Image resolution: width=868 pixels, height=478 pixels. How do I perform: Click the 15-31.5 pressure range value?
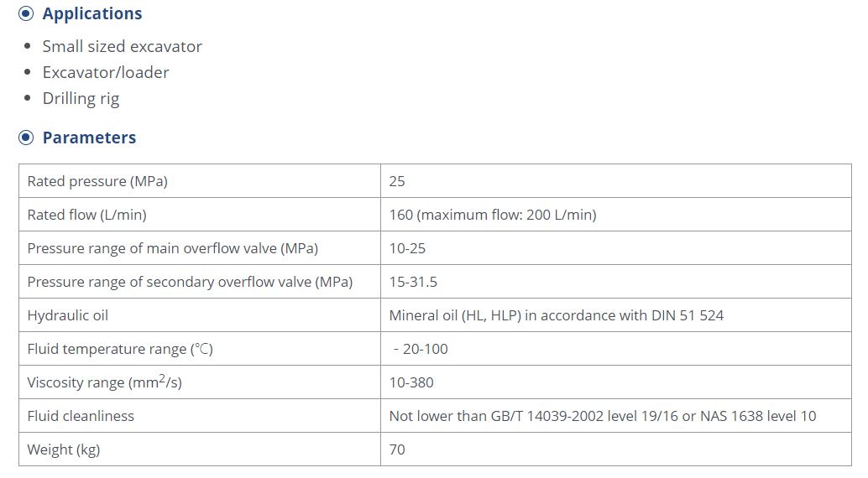click(x=413, y=282)
